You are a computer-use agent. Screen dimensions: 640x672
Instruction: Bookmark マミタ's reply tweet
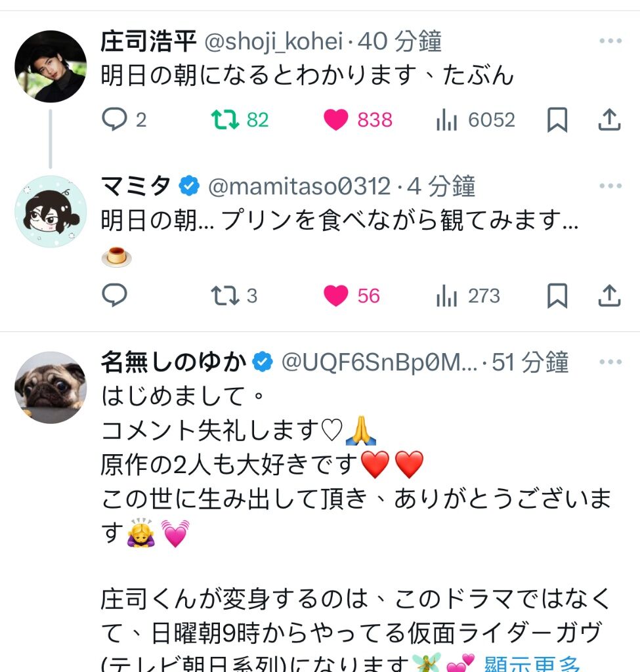point(557,296)
